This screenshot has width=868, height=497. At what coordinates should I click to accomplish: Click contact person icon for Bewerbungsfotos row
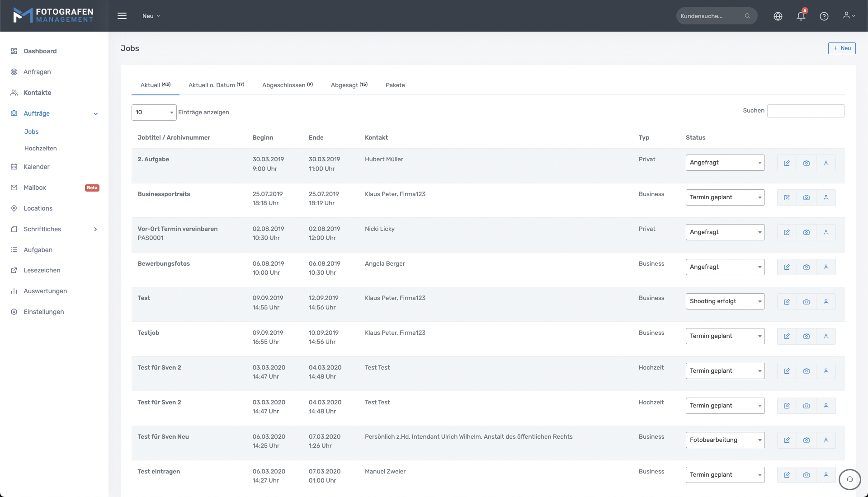tap(826, 267)
